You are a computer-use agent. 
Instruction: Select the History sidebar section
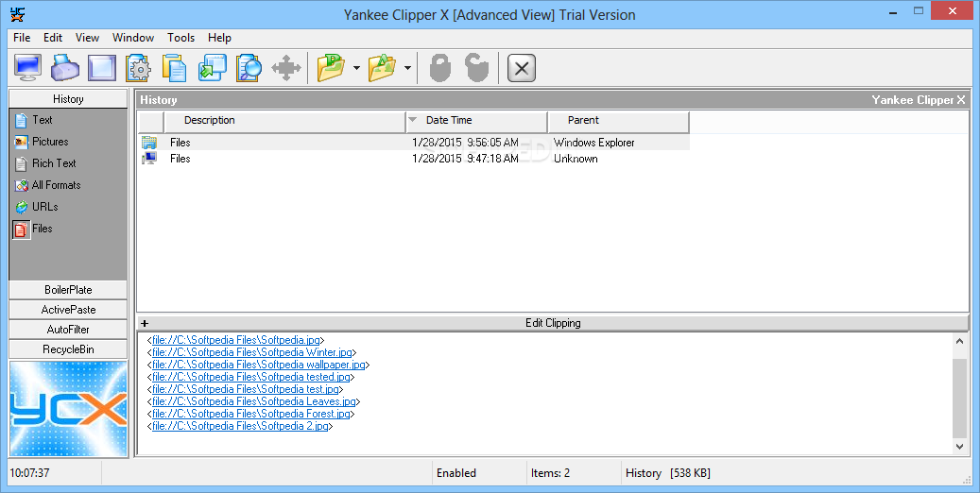(68, 99)
